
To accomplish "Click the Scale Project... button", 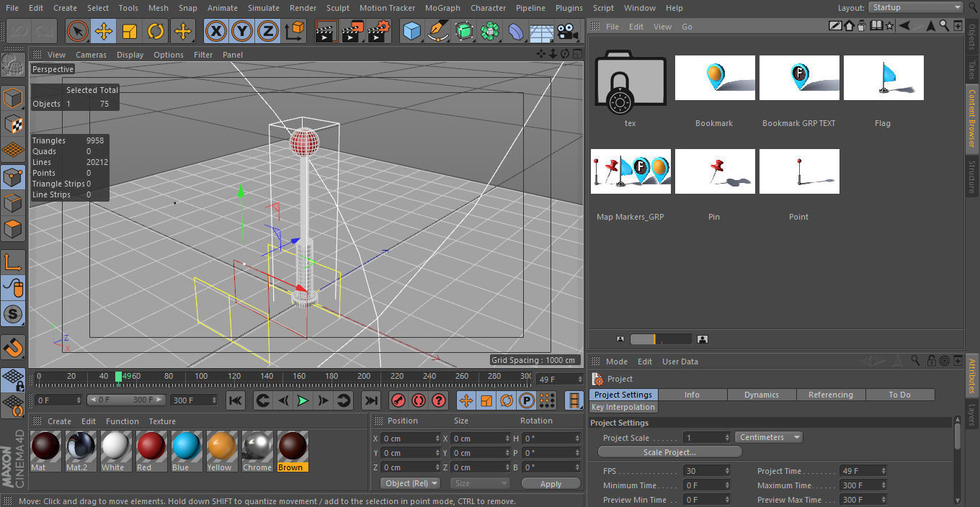I will pyautogui.click(x=669, y=452).
